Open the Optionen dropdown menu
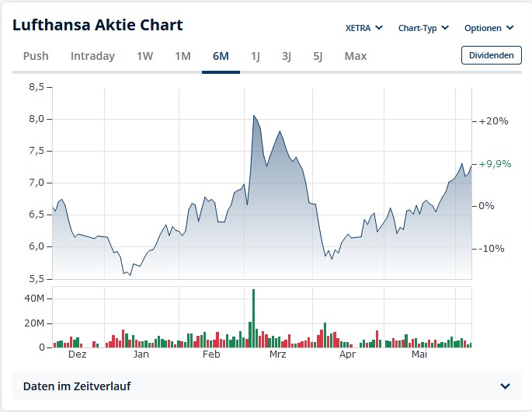 [x=489, y=28]
